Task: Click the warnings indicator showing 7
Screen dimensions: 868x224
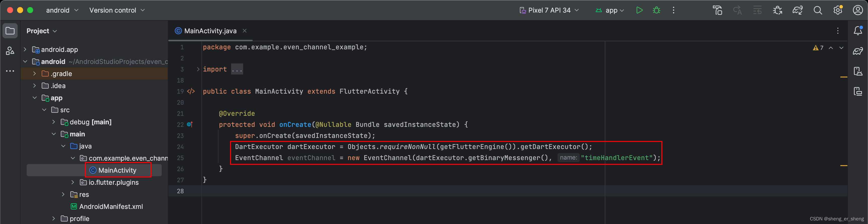Action: point(818,48)
